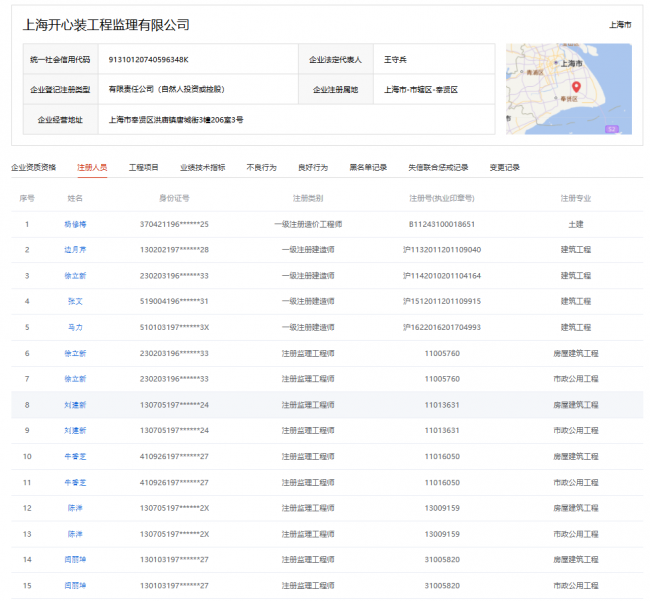Switch to the 良好行为 tab
This screenshot has width=650, height=601.
312,167
